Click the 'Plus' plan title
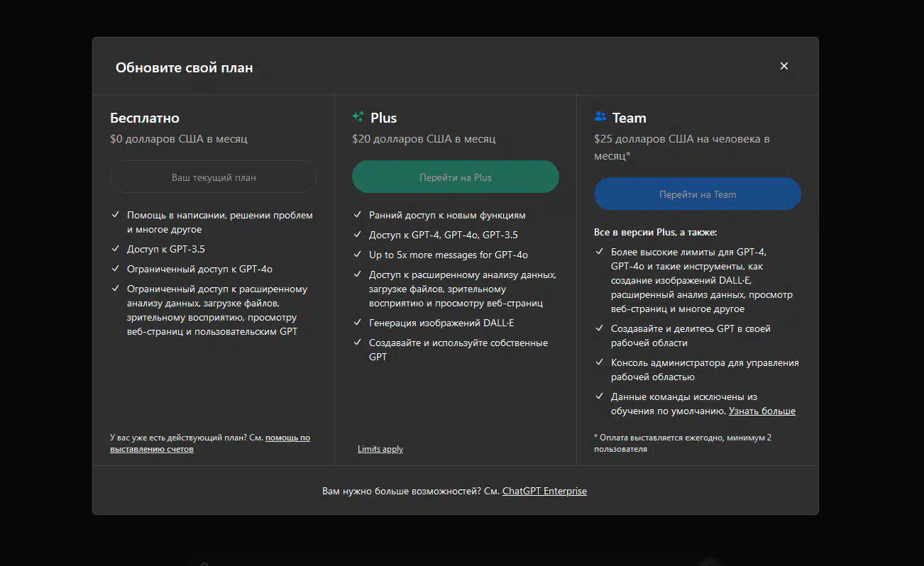The width and height of the screenshot is (924, 566). tap(383, 118)
